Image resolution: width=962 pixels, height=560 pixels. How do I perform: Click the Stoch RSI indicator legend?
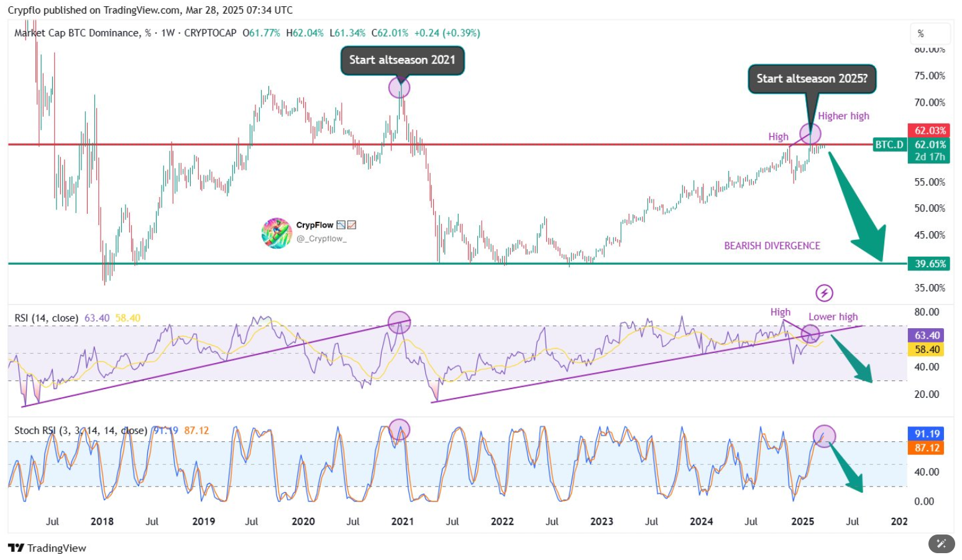tap(81, 430)
